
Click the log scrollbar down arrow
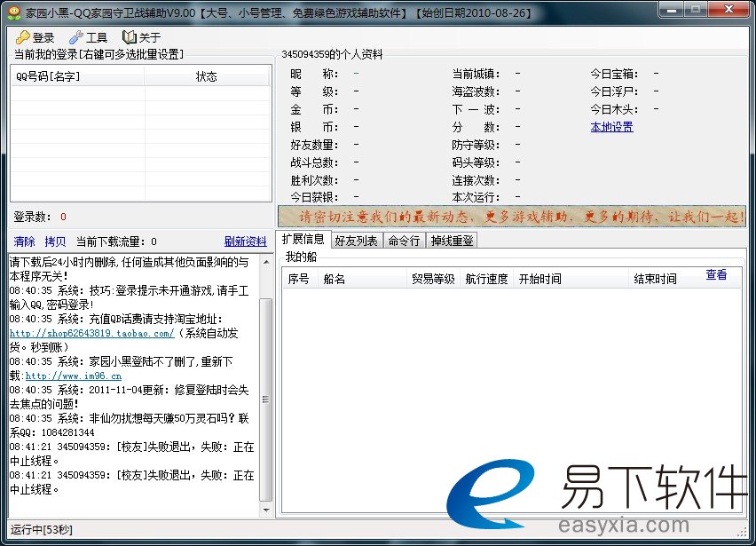(266, 510)
